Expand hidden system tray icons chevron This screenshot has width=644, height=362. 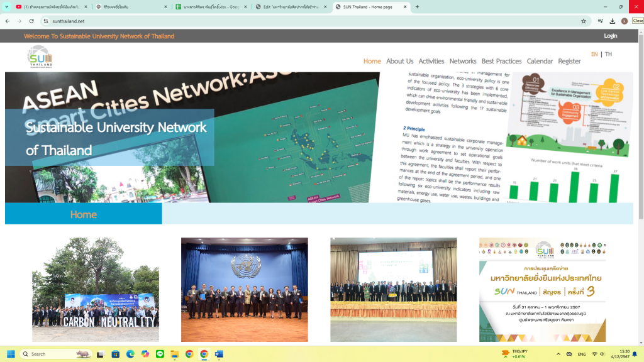coord(558,354)
